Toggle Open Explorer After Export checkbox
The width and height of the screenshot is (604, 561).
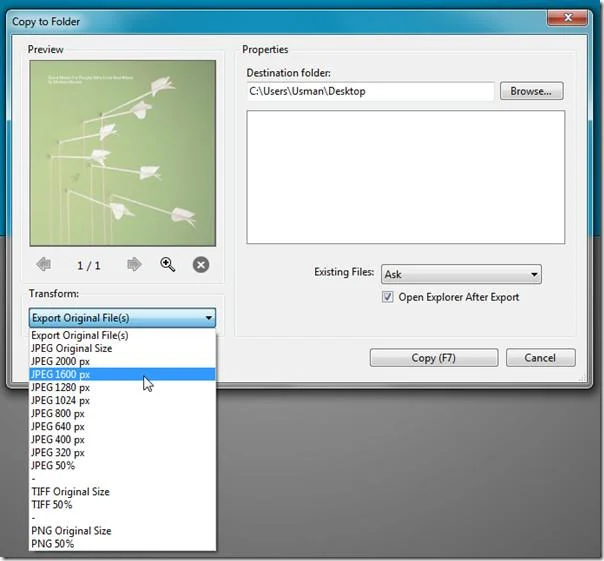click(387, 297)
